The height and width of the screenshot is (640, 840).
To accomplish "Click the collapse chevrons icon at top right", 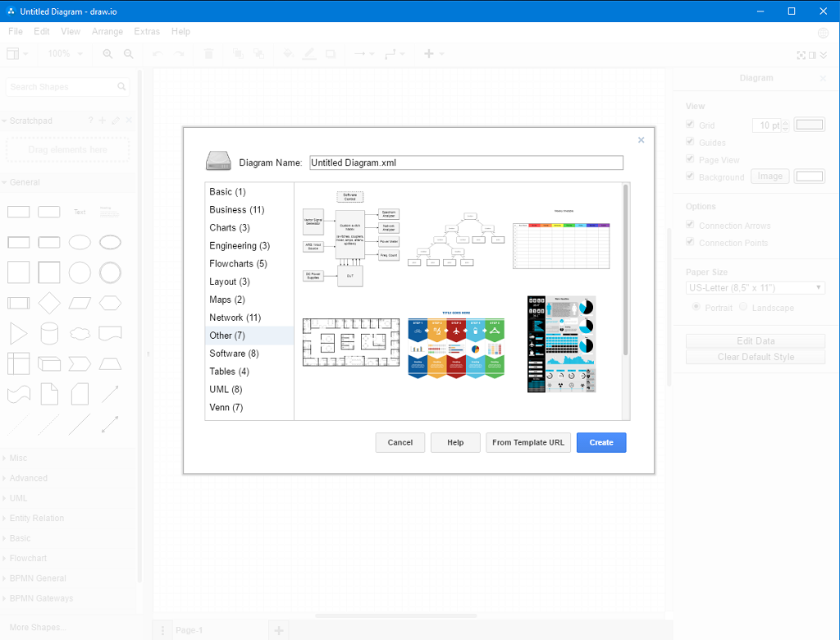I will pos(824,55).
